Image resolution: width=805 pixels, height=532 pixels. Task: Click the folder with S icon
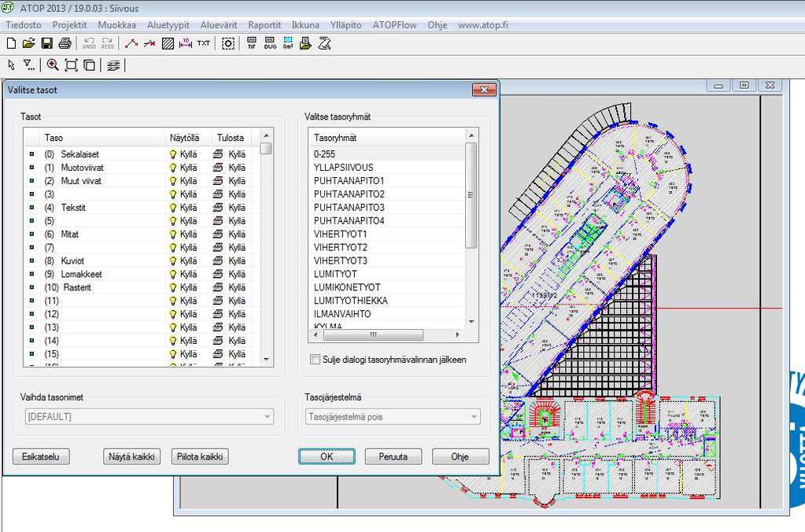305,43
